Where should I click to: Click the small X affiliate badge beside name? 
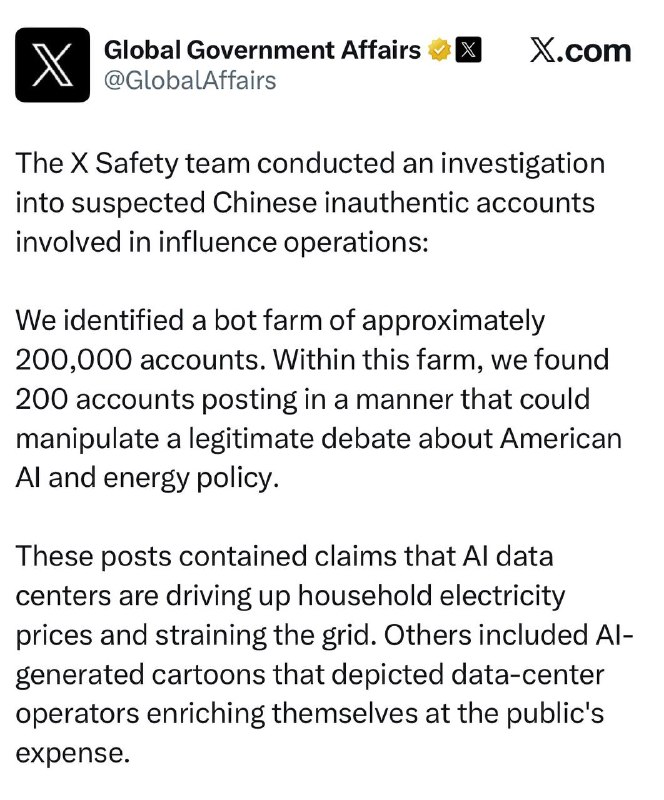(468, 50)
